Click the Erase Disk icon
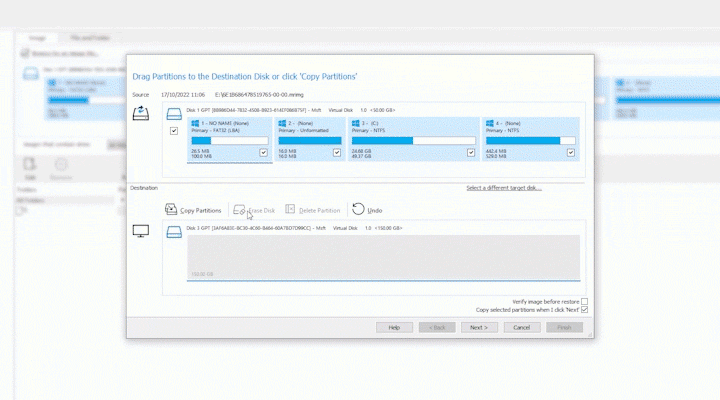 [238, 210]
